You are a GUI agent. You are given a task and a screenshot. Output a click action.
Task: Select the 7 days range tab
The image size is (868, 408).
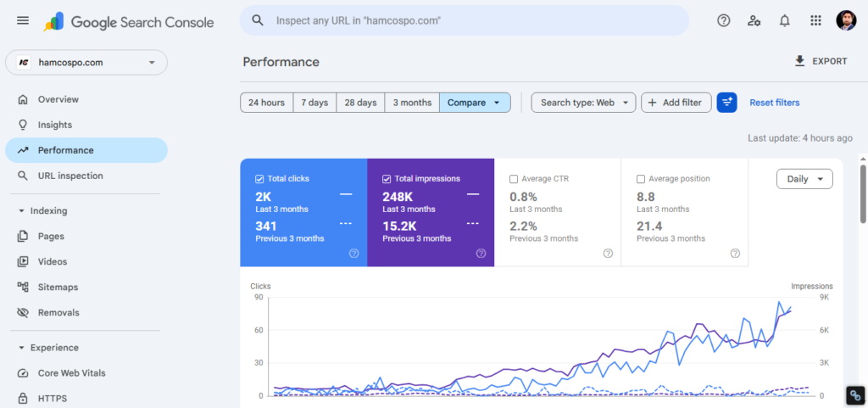click(x=314, y=103)
